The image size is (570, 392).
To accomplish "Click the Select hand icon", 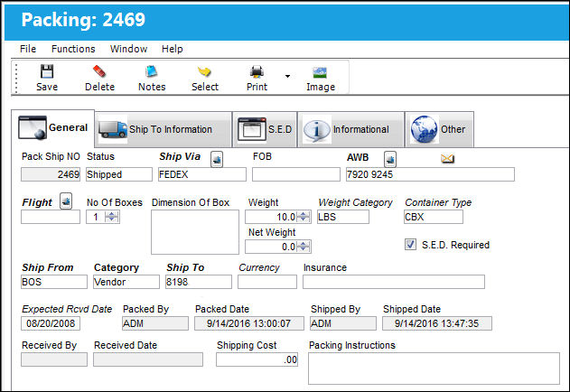I will (205, 71).
